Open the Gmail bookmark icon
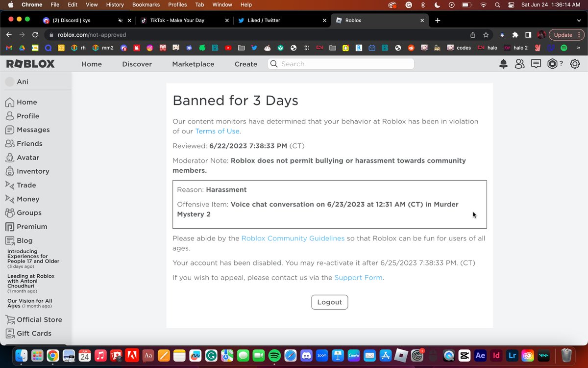 tap(9, 48)
